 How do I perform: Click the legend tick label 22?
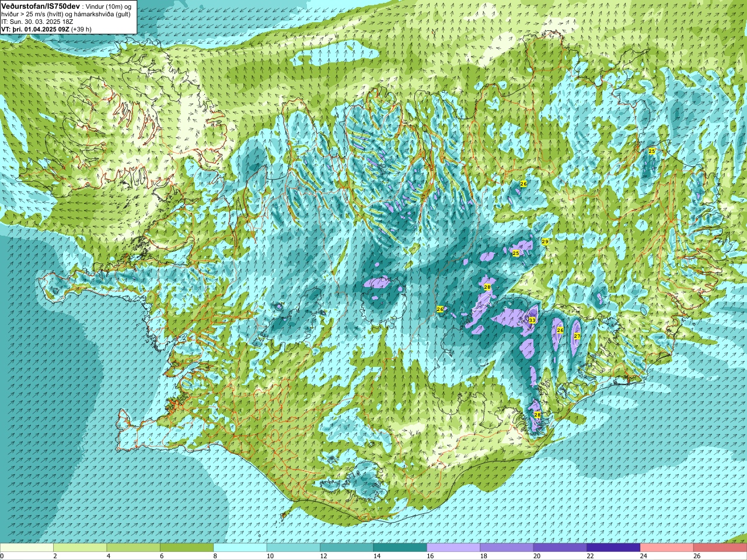tap(590, 556)
